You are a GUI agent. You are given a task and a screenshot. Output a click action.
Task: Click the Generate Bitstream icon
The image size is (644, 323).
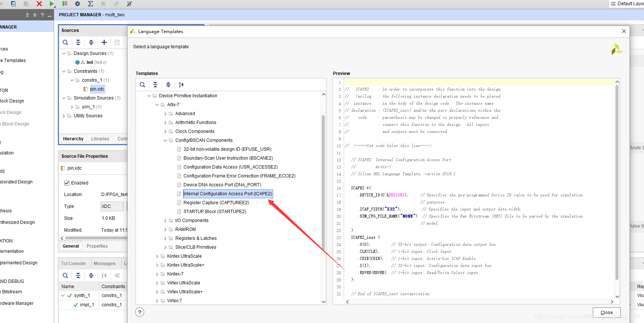65,4
